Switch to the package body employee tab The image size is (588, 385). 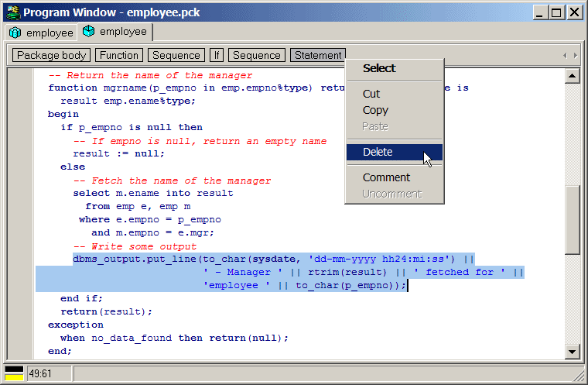pos(115,32)
